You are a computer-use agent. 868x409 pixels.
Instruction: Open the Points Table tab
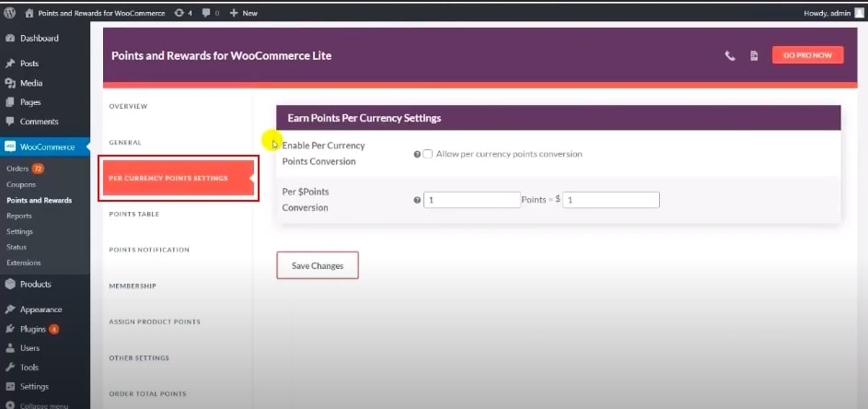pyautogui.click(x=134, y=214)
